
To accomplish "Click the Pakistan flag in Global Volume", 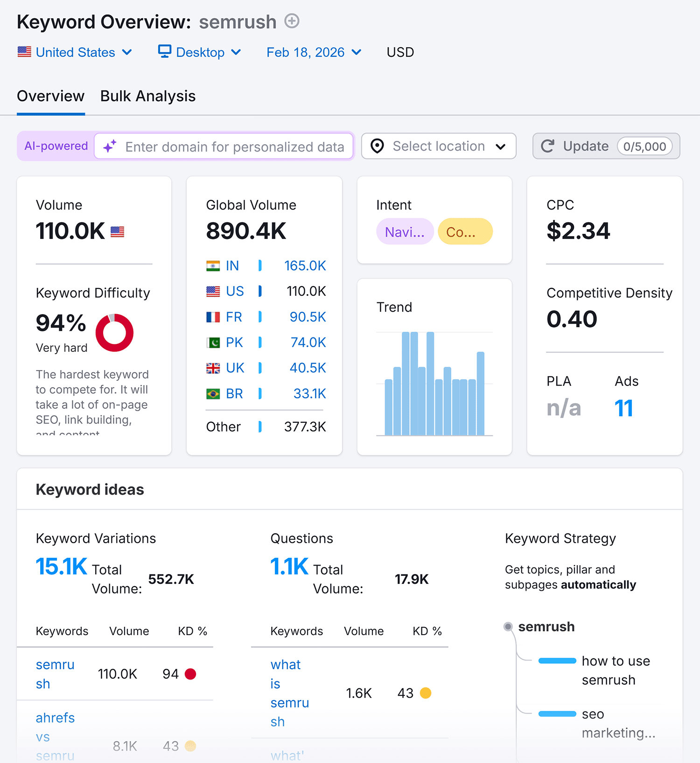I will click(213, 343).
